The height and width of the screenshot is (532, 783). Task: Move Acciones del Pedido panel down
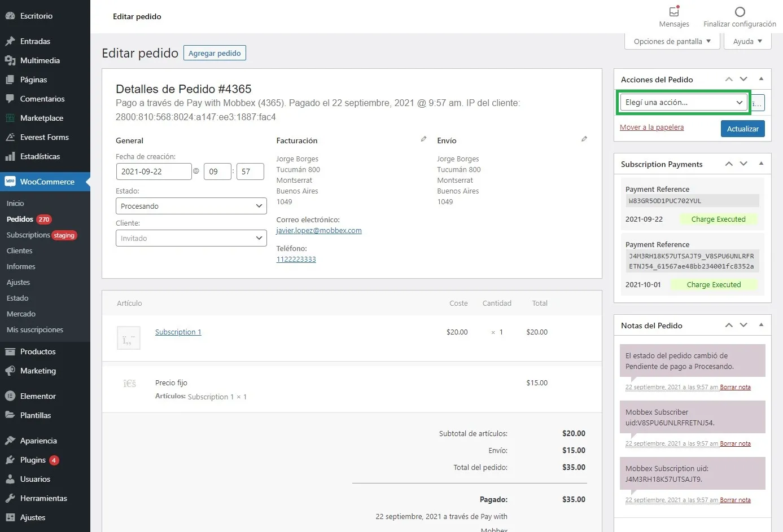pos(743,80)
